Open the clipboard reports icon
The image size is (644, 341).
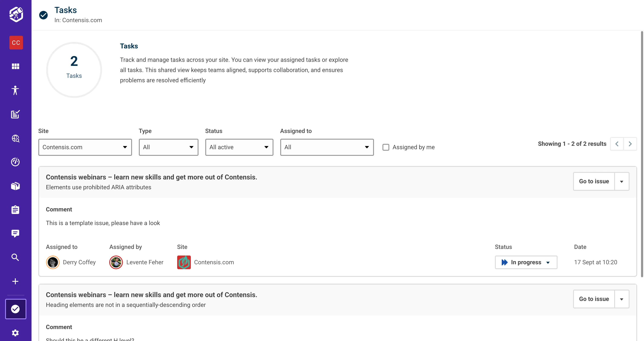pos(16,210)
